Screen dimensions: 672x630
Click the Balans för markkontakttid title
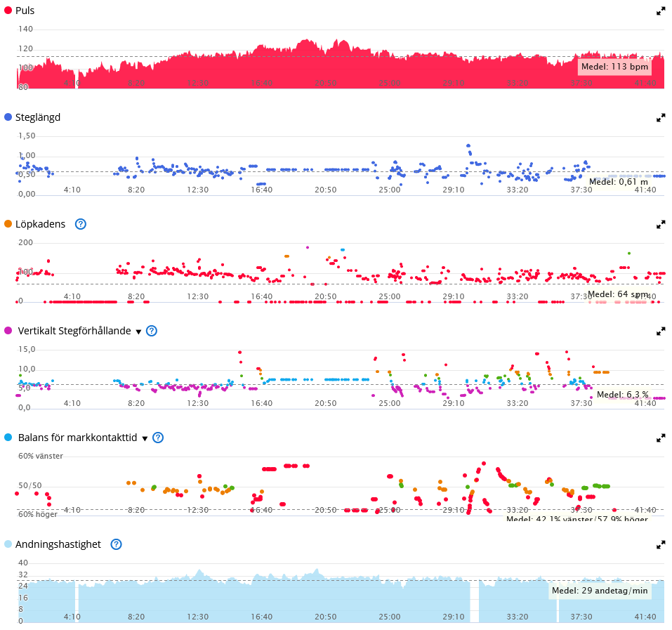click(x=77, y=438)
